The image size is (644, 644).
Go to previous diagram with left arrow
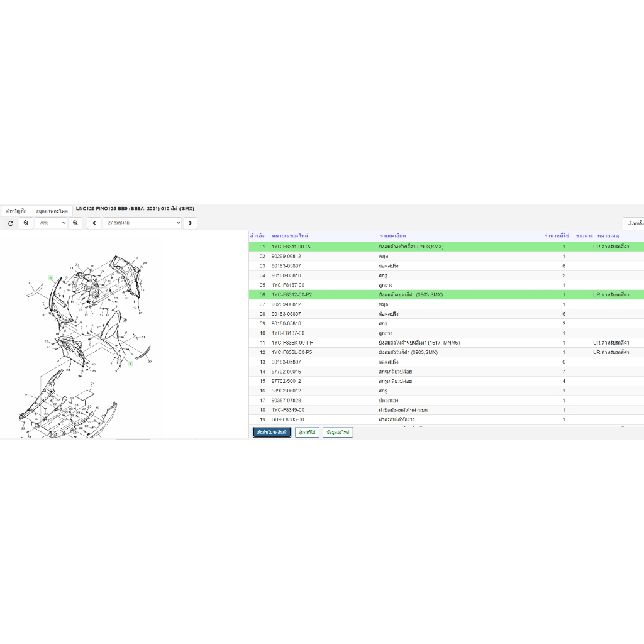click(x=94, y=223)
